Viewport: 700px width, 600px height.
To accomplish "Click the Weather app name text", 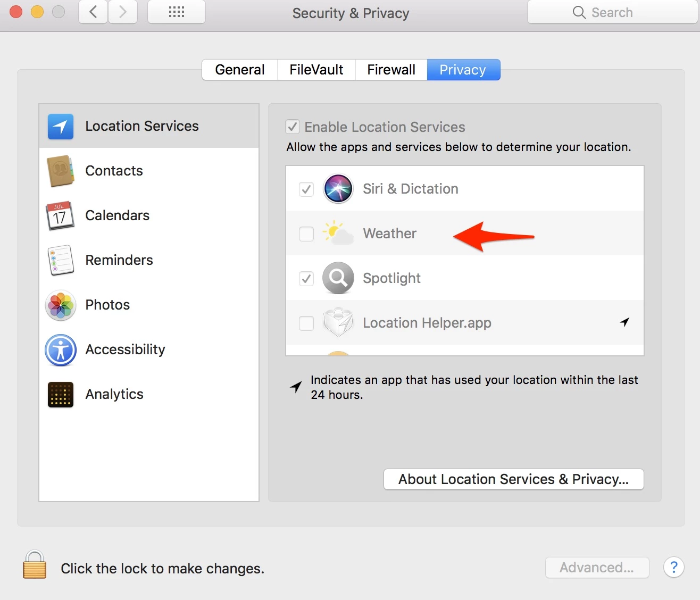I will [390, 234].
